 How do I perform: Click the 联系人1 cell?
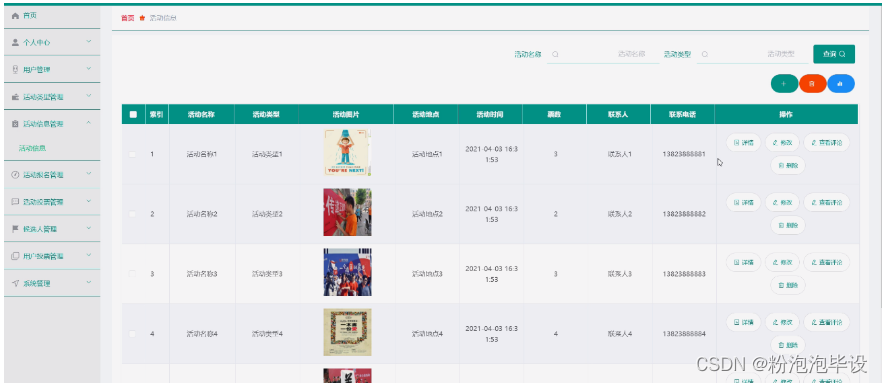coord(619,154)
